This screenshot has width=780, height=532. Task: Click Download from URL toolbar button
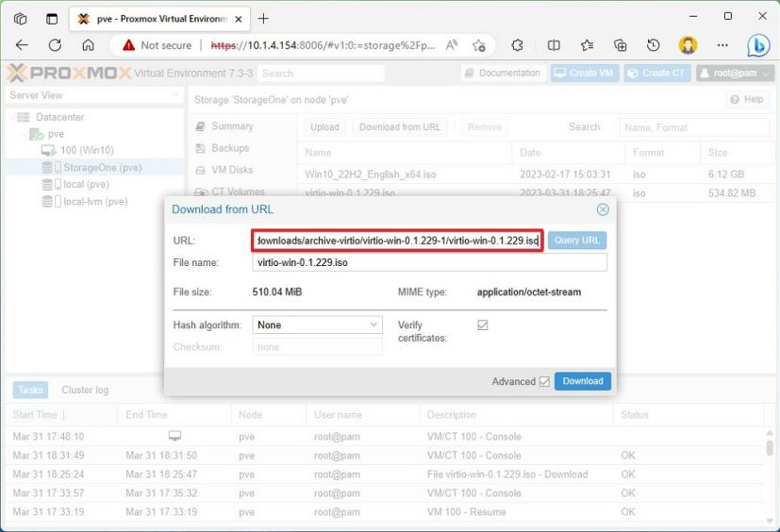tap(400, 127)
